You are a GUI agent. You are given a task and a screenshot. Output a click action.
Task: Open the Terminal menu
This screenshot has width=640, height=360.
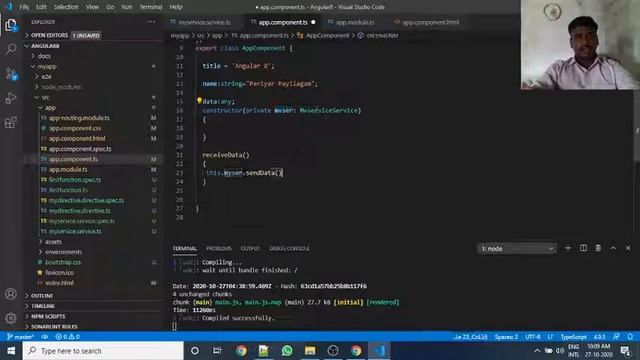pyautogui.click(x=151, y=7)
